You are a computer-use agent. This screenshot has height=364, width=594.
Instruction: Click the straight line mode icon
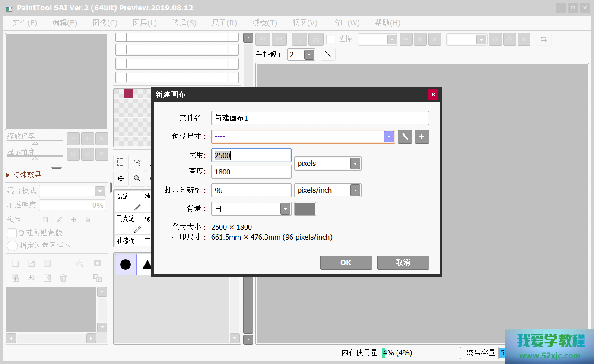click(328, 54)
